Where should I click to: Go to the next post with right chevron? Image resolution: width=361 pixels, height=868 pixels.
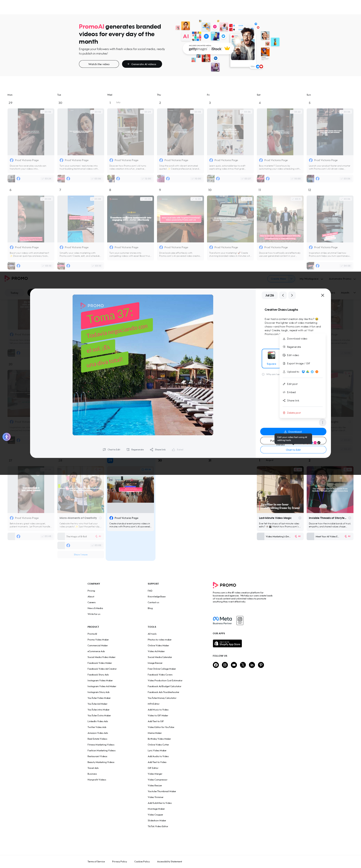coord(292,295)
